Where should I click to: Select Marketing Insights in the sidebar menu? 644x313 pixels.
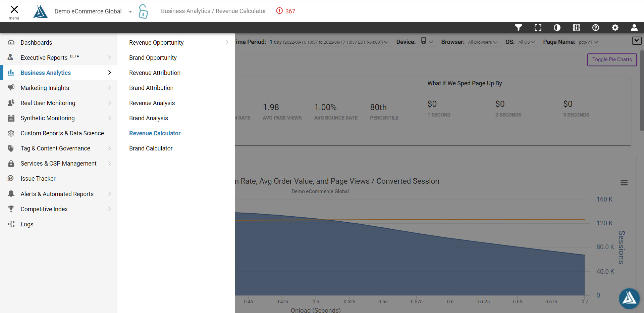45,88
